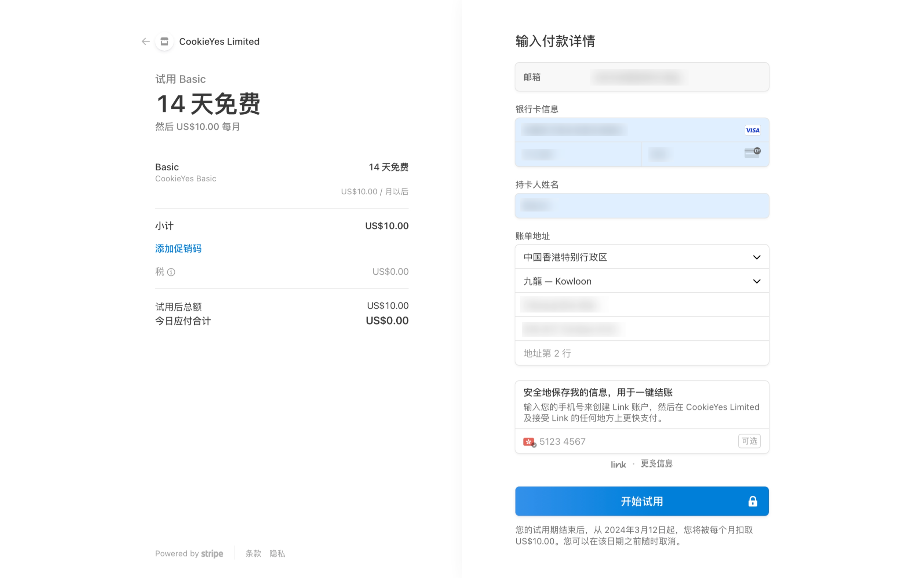Viewport: 924px width, 578px height.
Task: Click the CookieYes merchant store icon
Action: click(164, 41)
